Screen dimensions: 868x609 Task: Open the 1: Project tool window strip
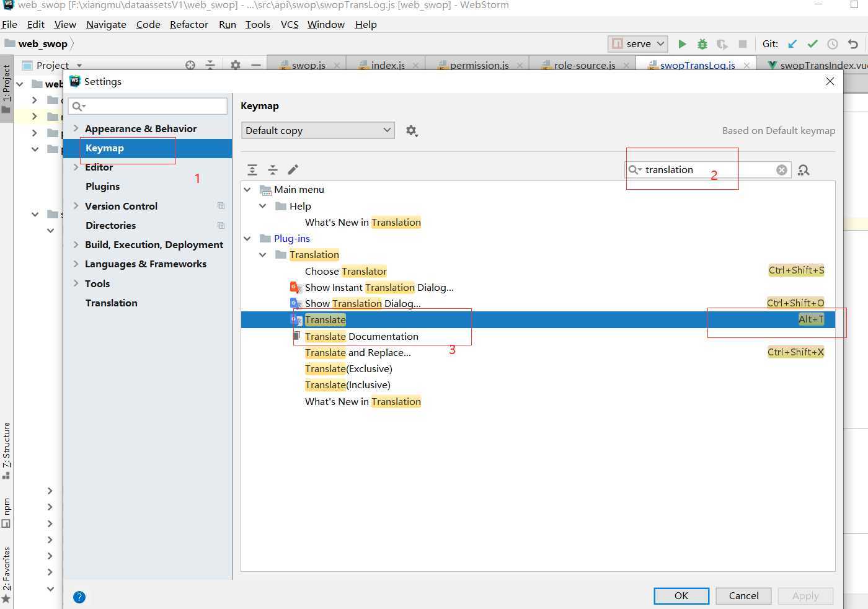coord(6,89)
